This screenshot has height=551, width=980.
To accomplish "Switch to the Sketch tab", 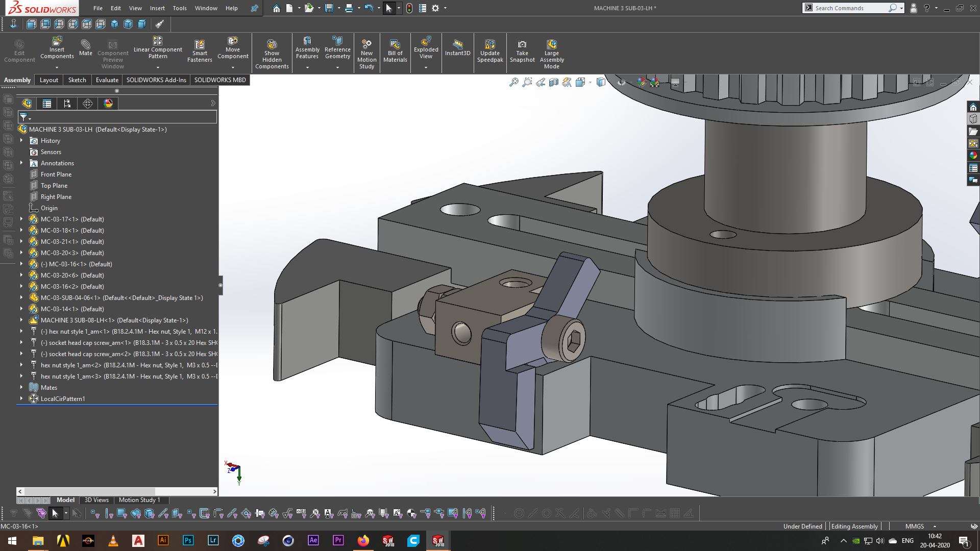I will pos(77,80).
